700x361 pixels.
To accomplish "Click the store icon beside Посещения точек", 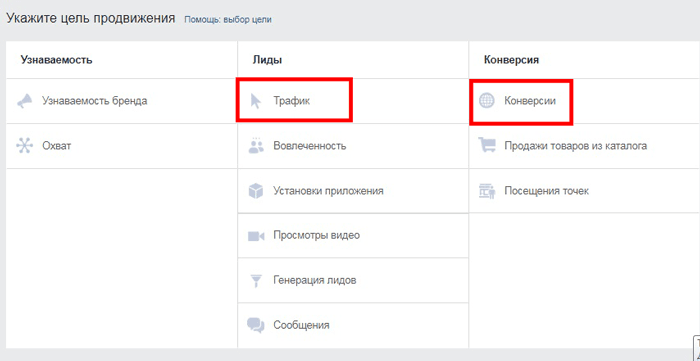I will coord(487,191).
